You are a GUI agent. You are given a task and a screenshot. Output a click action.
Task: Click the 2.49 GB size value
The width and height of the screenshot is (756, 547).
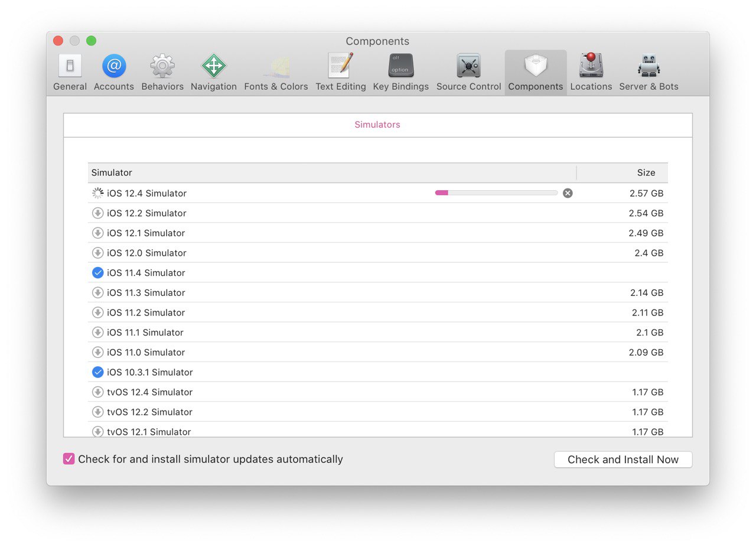tap(646, 233)
